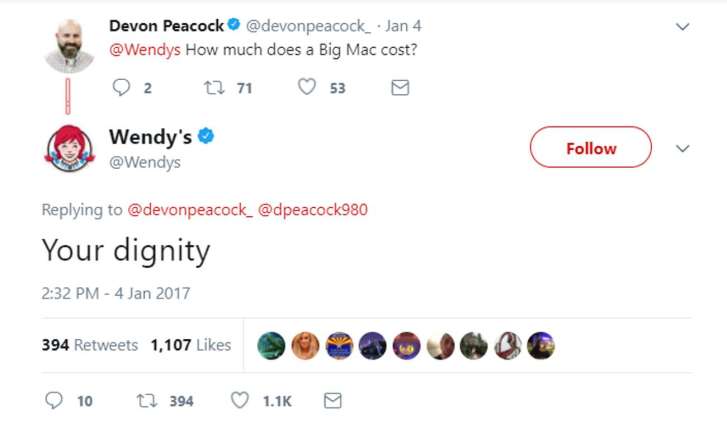Click Wendy's verified badge
This screenshot has height=433, width=727.
207,137
